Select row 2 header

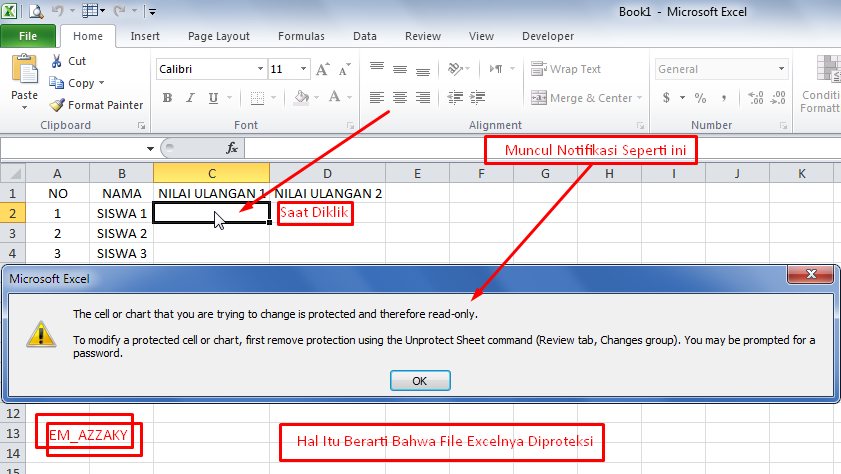click(x=12, y=213)
